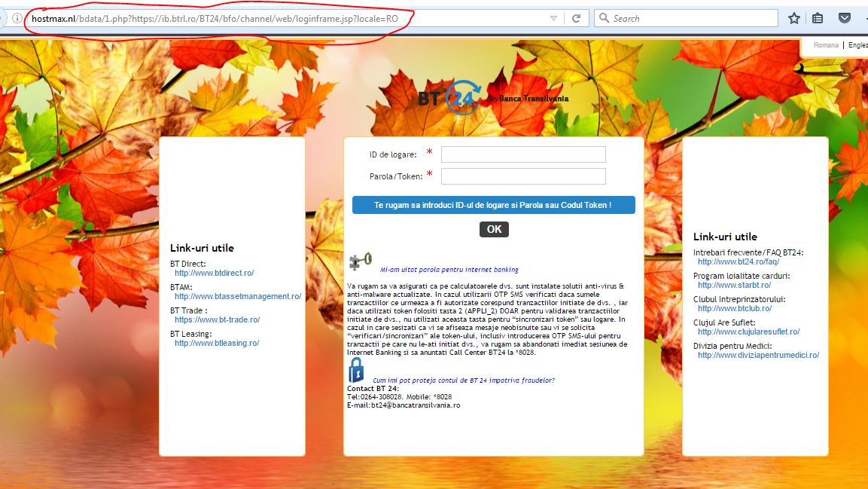Open the btleasing.ro link

pos(217,343)
